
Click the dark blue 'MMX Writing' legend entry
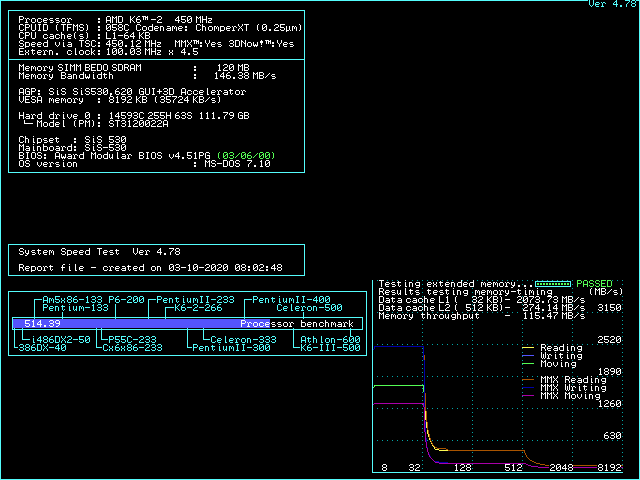564,388
